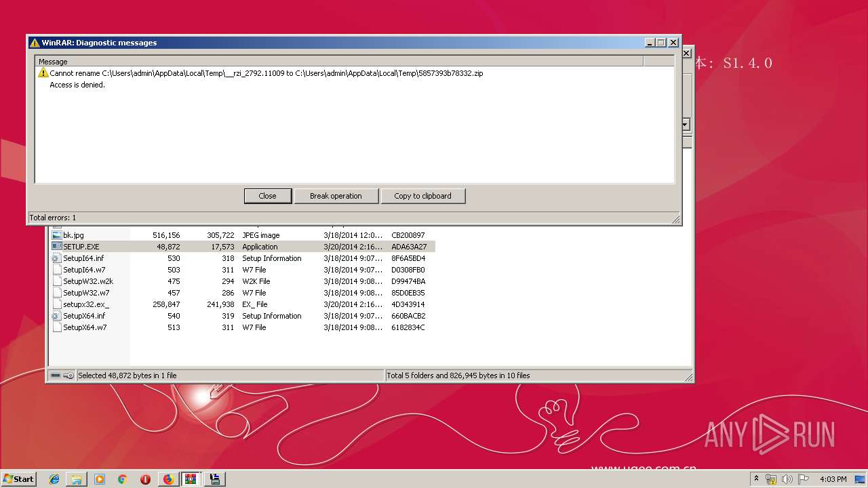Click the network tray icon
The height and width of the screenshot is (488, 868).
pos(771,479)
